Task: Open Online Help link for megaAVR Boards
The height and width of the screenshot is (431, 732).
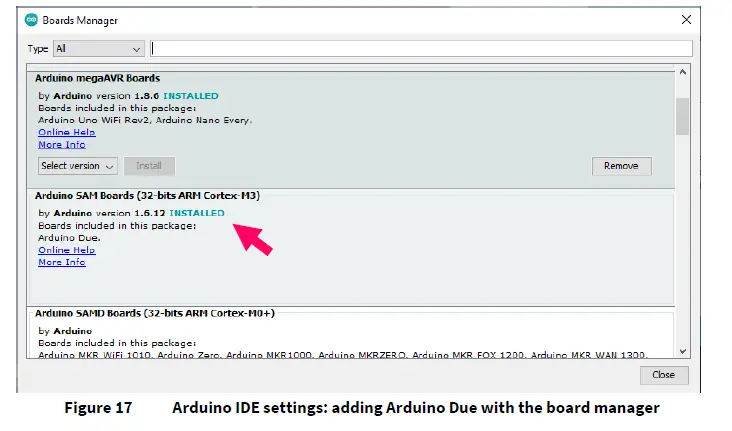Action: (x=67, y=132)
